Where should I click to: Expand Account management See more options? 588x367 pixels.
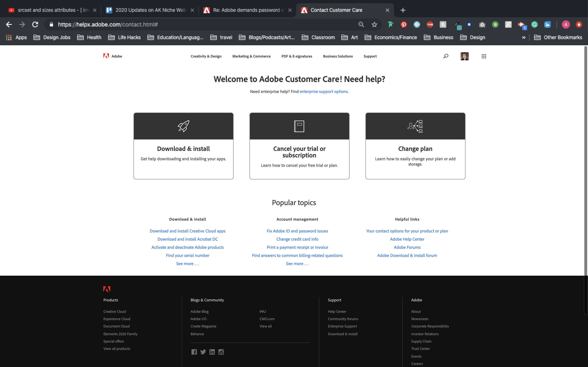297,263
